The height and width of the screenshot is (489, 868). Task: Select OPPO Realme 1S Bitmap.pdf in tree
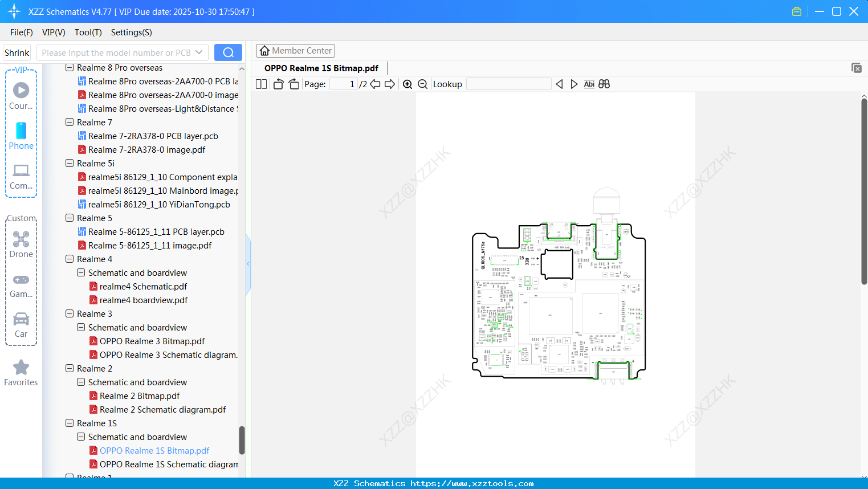coord(149,451)
